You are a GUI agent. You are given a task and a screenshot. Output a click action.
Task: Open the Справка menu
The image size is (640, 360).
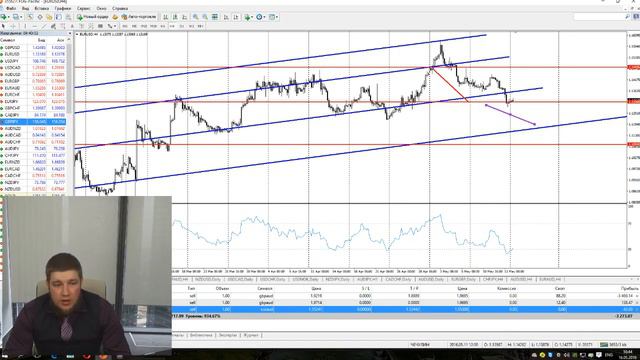[x=120, y=8]
